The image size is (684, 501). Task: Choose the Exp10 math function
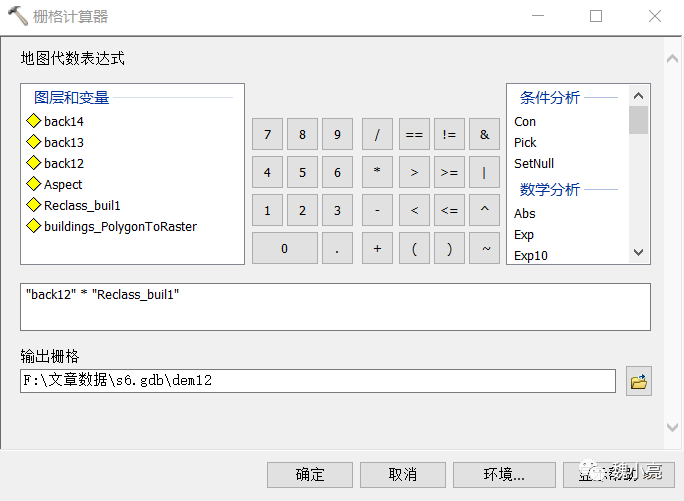[530, 255]
